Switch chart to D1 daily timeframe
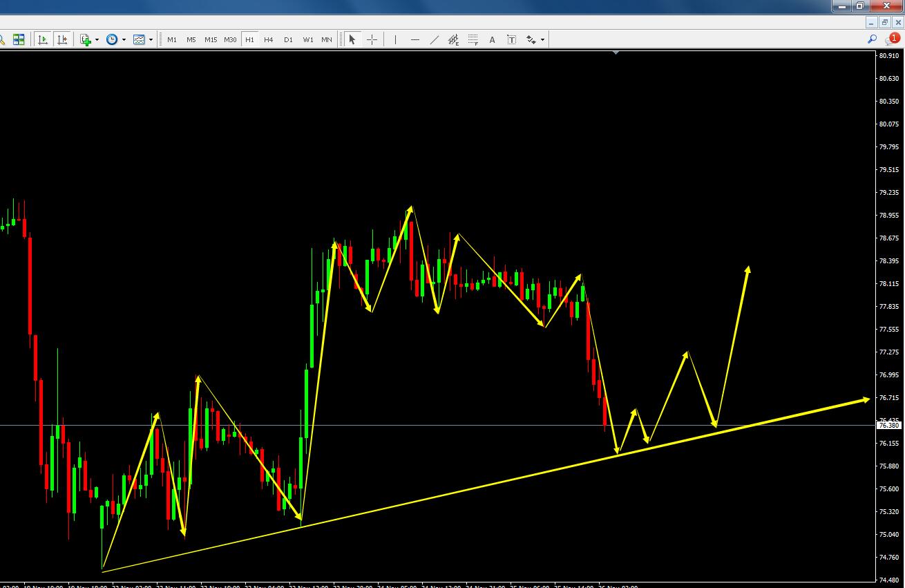This screenshot has width=905, height=588. [x=288, y=39]
